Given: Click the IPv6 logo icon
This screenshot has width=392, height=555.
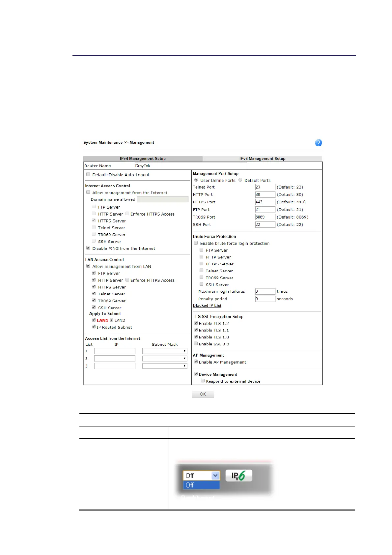Looking at the screenshot, I should [x=239, y=476].
